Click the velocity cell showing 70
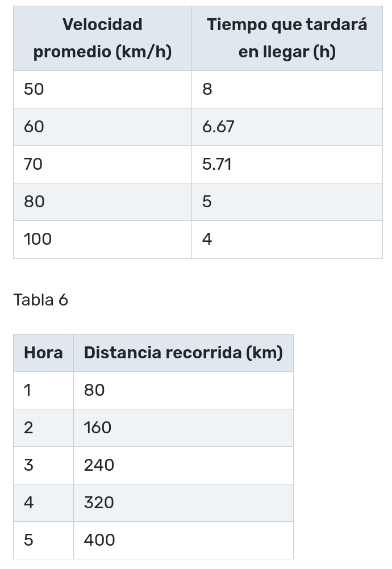 click(34, 164)
